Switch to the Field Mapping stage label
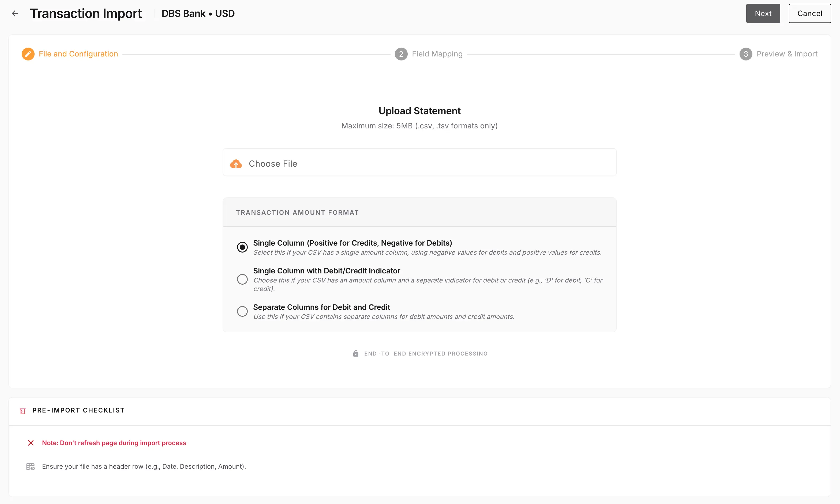Image resolution: width=840 pixels, height=504 pixels. 437,54
